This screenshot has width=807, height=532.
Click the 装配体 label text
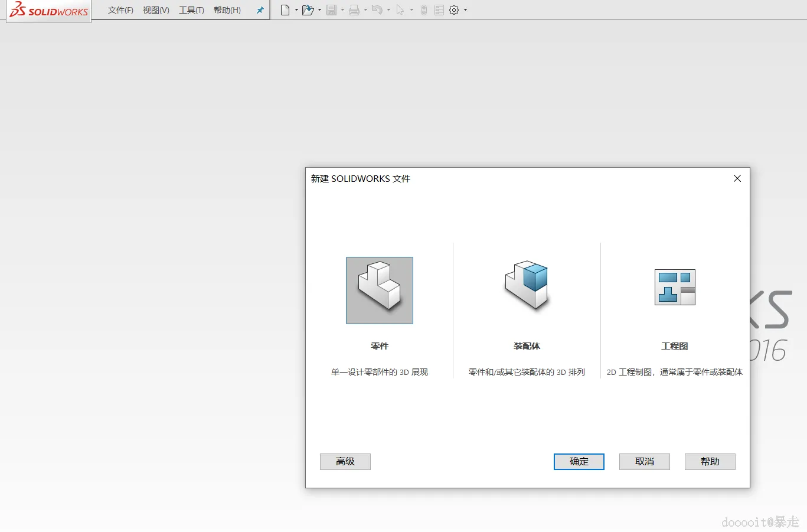coord(527,346)
